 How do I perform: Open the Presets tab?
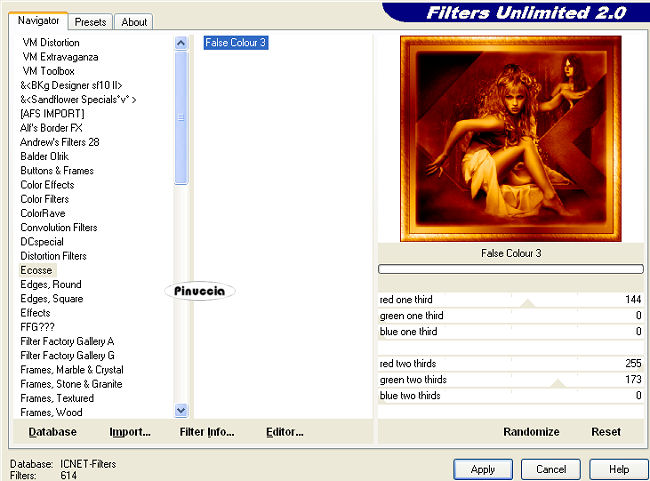coord(90,22)
